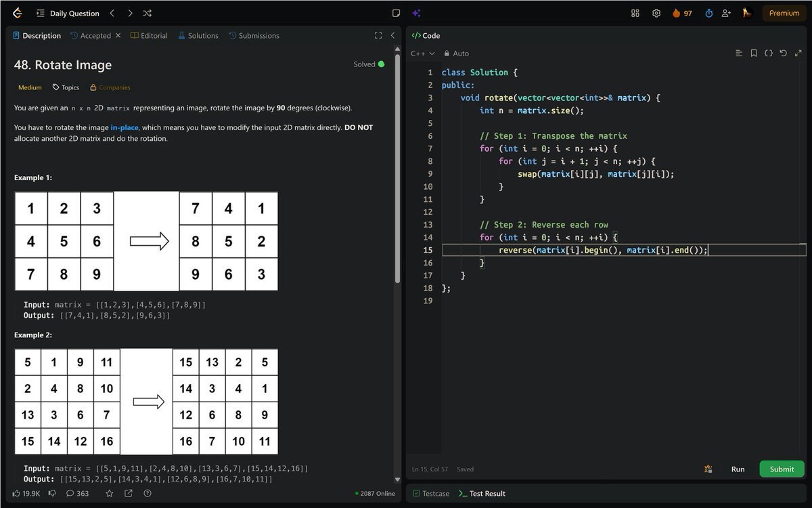
Task: Open the Solutions tab
Action: pyautogui.click(x=198, y=36)
